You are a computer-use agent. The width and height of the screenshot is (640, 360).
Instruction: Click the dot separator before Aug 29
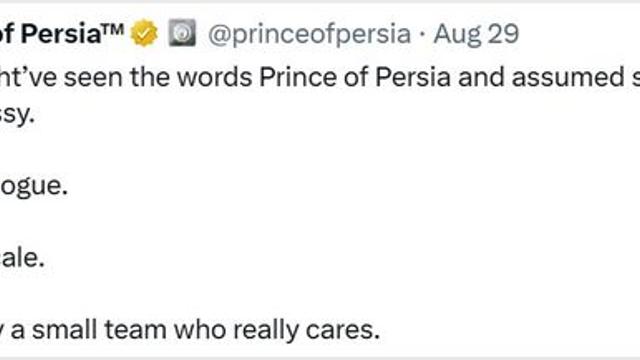[422, 34]
